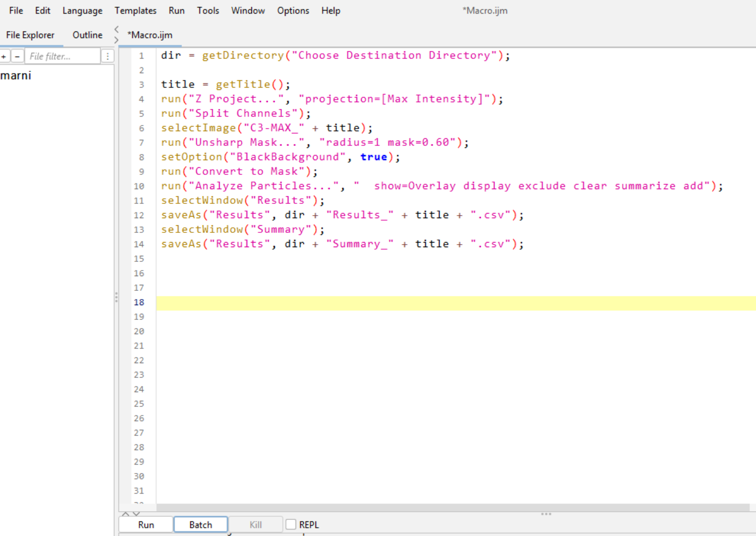Click the setOption BlackBackground line

click(x=281, y=157)
